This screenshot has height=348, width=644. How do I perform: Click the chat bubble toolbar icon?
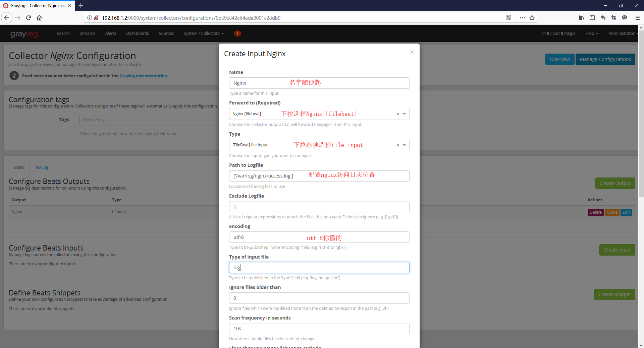[x=625, y=18]
